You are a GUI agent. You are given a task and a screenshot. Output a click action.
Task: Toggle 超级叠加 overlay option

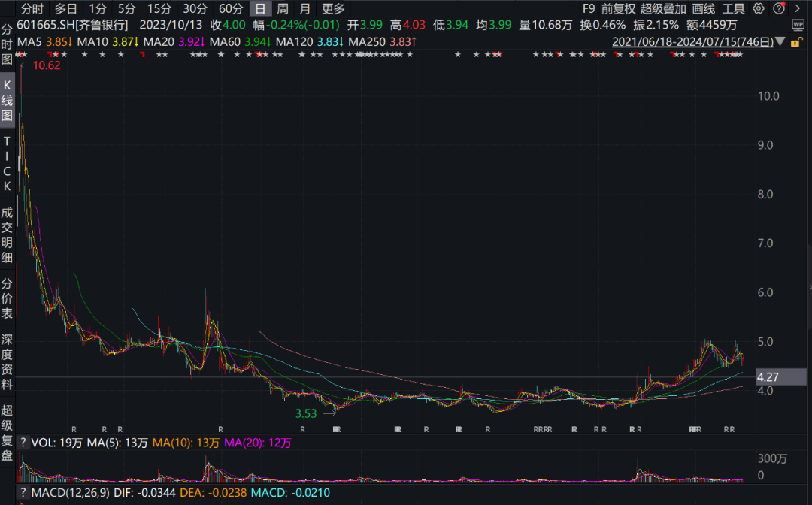(x=663, y=9)
